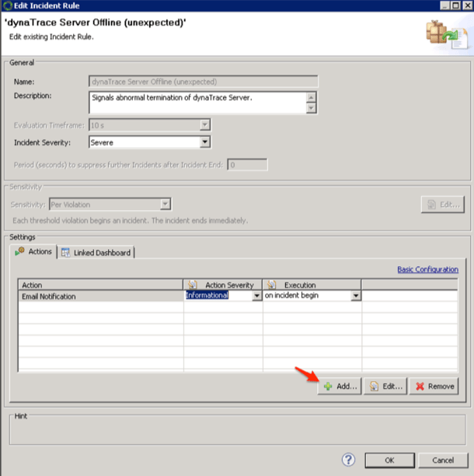Viewport: 474px width, 476px height.
Task: Select the Actions tab
Action: coord(35,252)
